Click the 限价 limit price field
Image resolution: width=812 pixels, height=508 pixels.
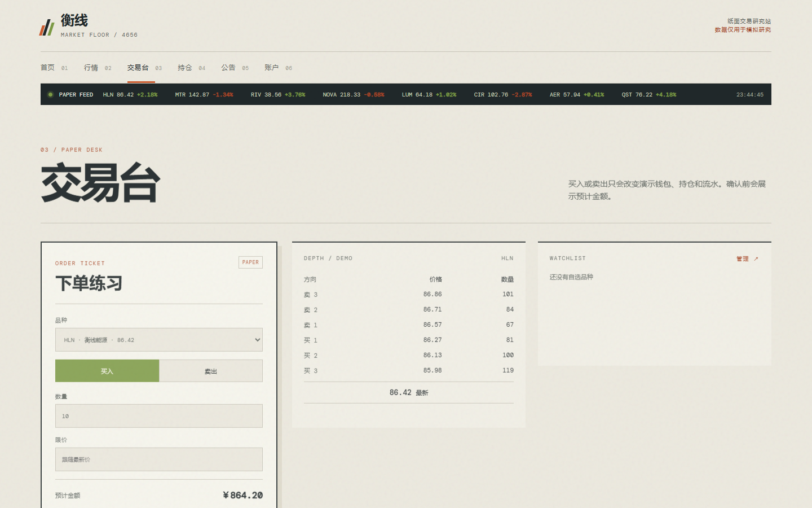(159, 459)
